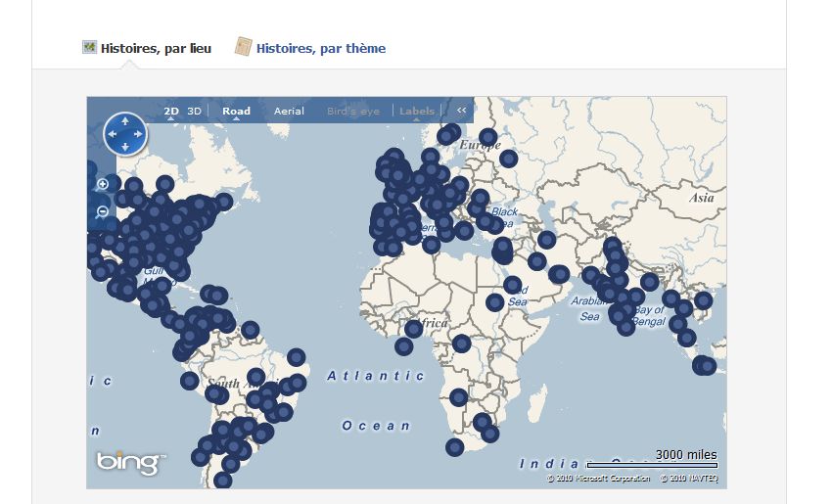Click story pin in Iran
Screen dimensions: 832x504
(546, 240)
